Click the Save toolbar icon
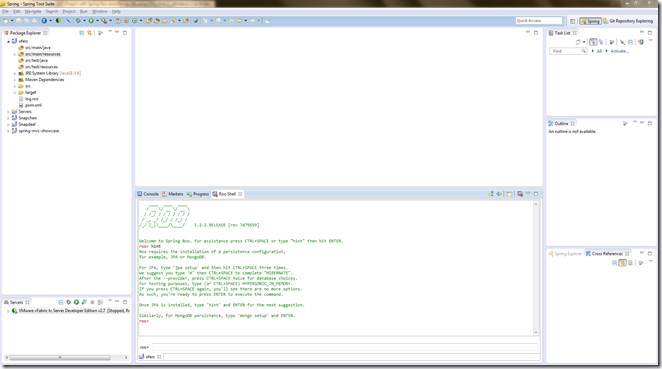Viewport: 662px width, 369px height. (x=19, y=21)
